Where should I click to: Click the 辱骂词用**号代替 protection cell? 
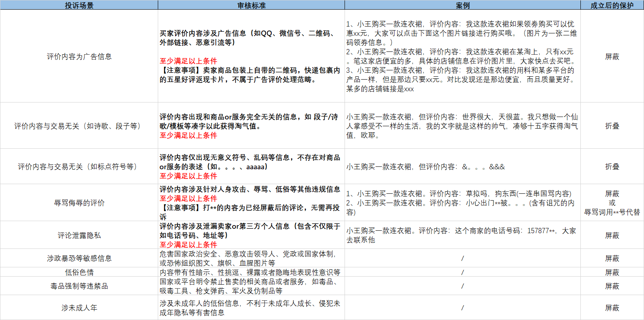pyautogui.click(x=612, y=203)
